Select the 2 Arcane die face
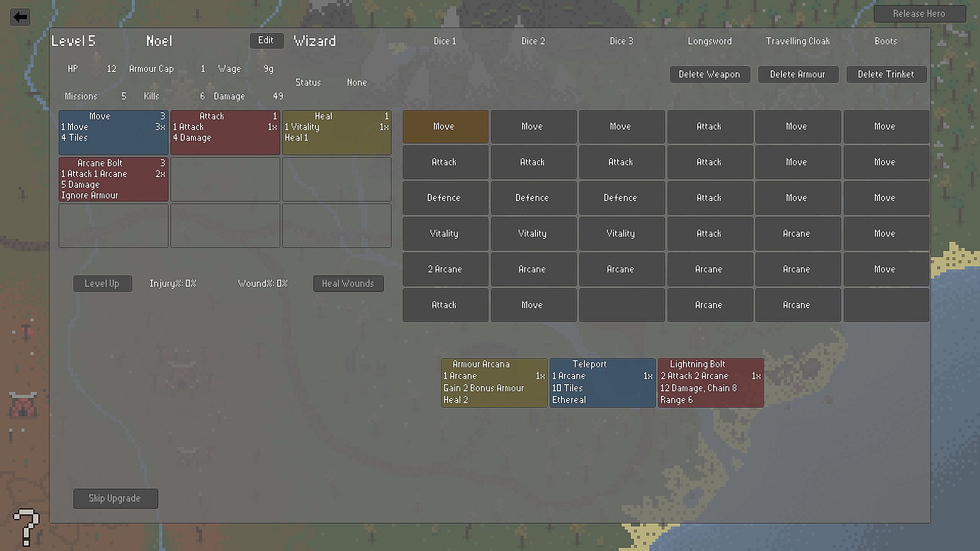 click(x=445, y=269)
